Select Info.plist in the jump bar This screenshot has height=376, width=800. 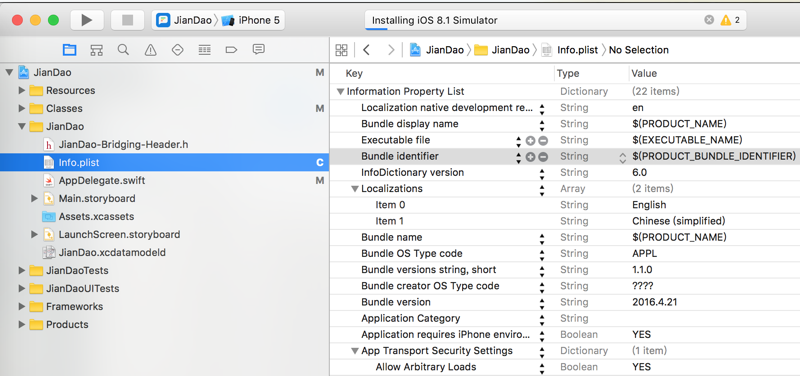point(570,50)
